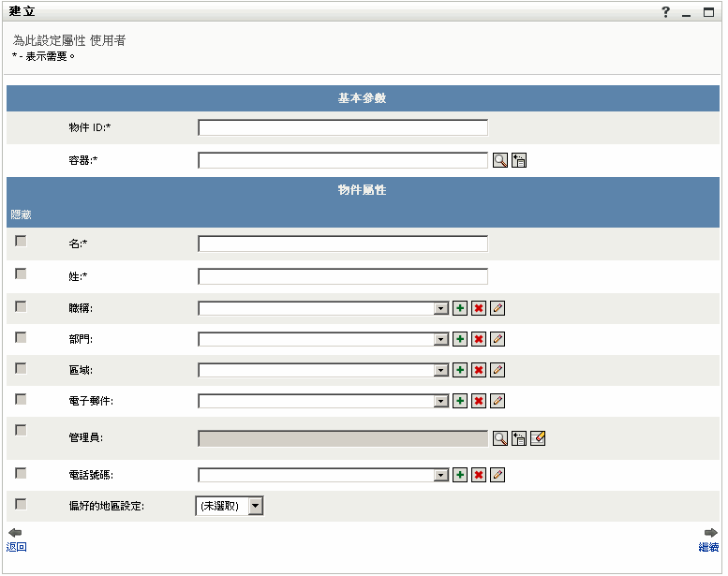Add a 區域 value with plus icon
Screen dimensions: 728x576
460,370
